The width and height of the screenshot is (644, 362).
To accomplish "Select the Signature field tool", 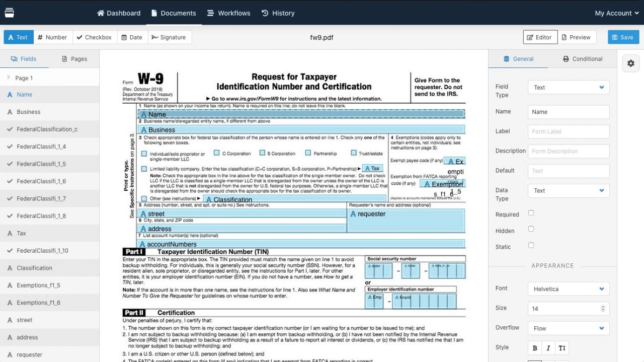I will pyautogui.click(x=169, y=37).
